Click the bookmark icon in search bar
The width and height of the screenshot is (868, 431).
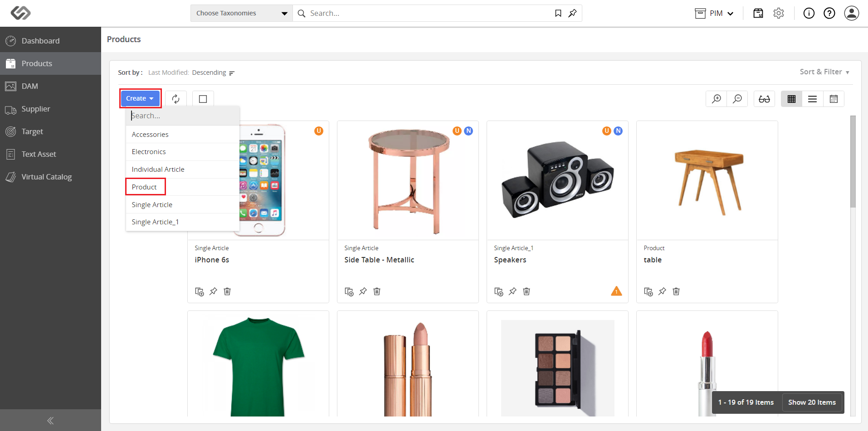pos(558,13)
